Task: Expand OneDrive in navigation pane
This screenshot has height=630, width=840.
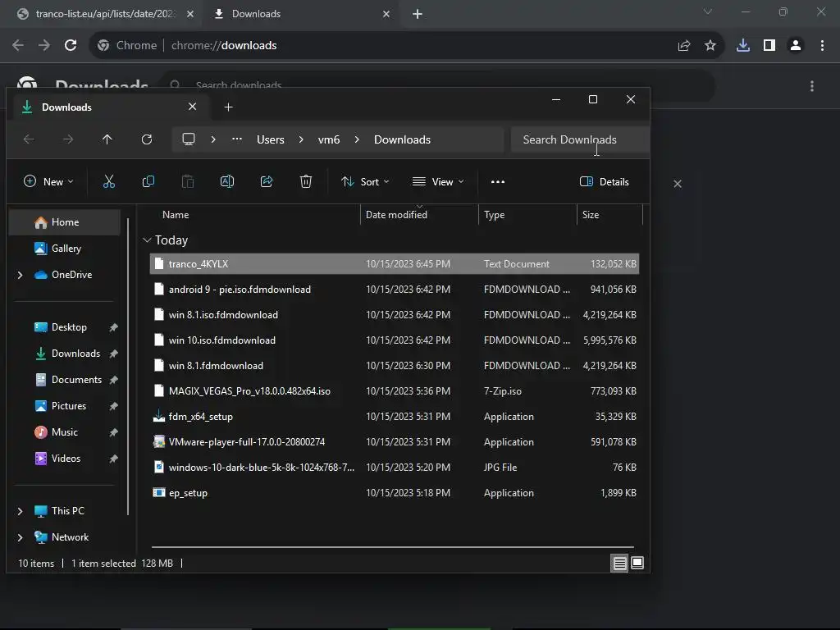Action: point(21,275)
